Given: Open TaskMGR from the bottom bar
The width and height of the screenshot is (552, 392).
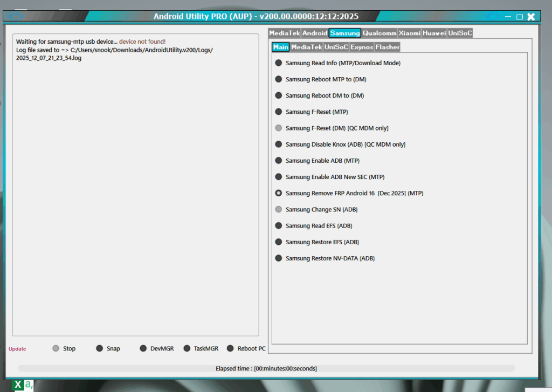Looking at the screenshot, I should 186,348.
